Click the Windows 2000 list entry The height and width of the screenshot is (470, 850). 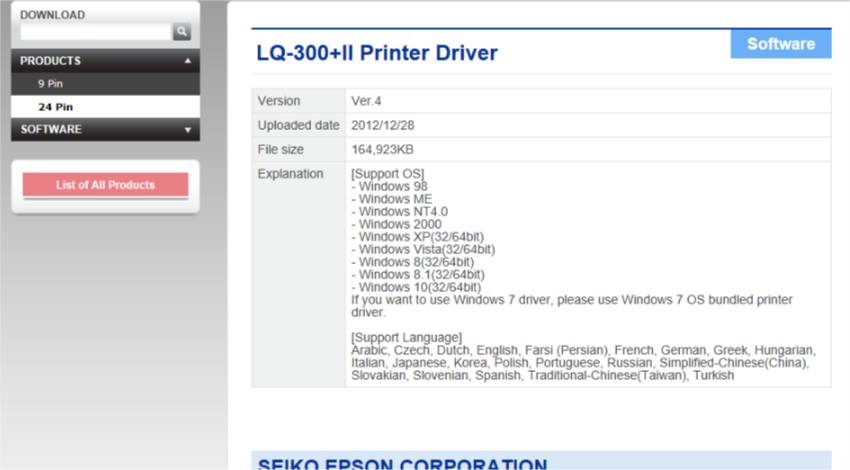coord(396,224)
